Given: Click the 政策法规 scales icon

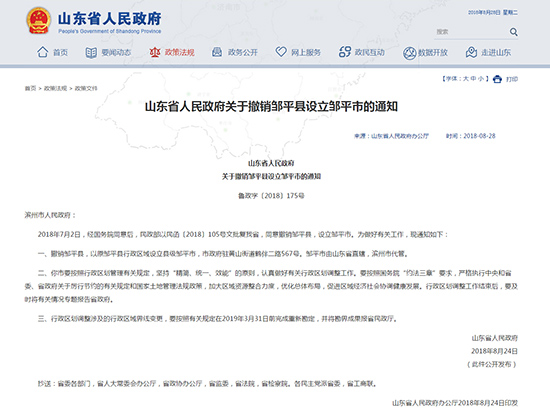Looking at the screenshot, I should tap(155, 52).
